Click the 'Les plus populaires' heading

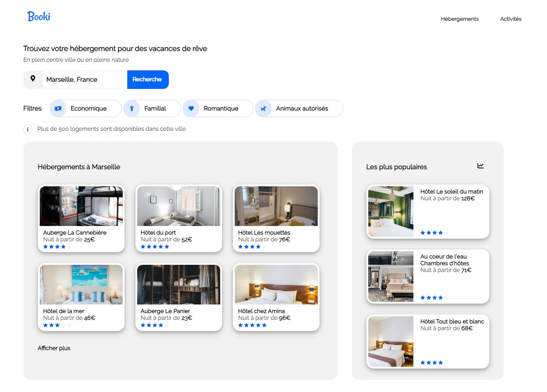(397, 167)
